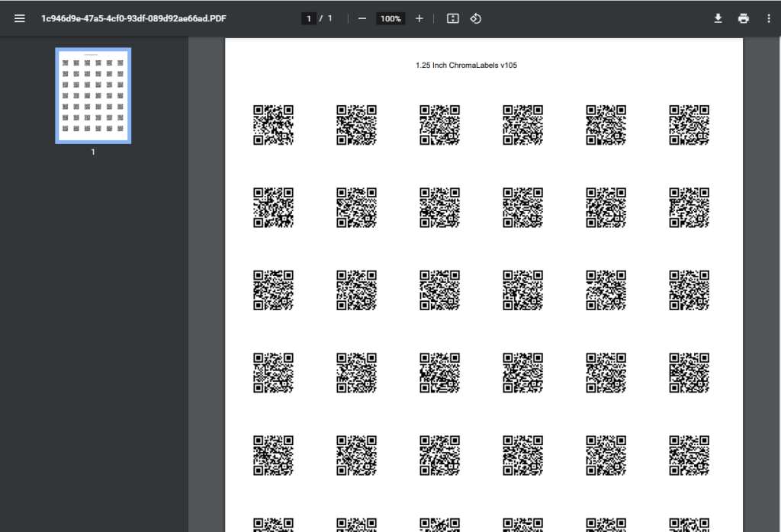Select the fit-to-page icon
Viewport: 781px width, 532px height.
[452, 18]
